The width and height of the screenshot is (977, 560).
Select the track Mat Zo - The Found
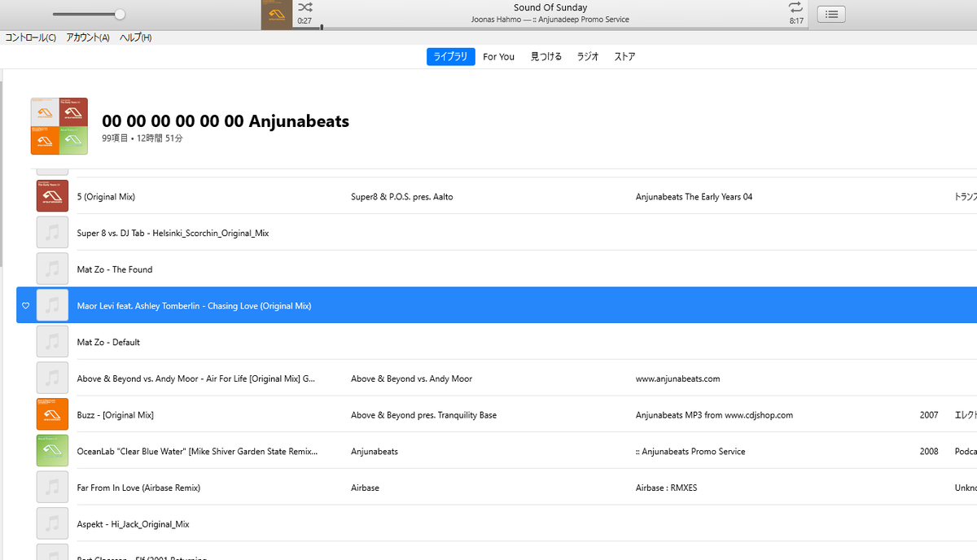click(115, 269)
